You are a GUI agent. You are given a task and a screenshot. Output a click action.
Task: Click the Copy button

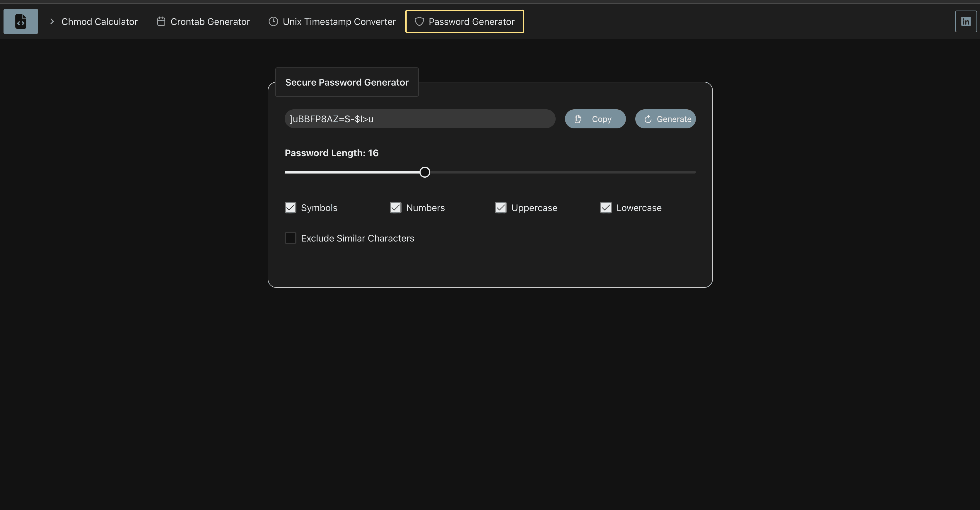[x=595, y=119]
